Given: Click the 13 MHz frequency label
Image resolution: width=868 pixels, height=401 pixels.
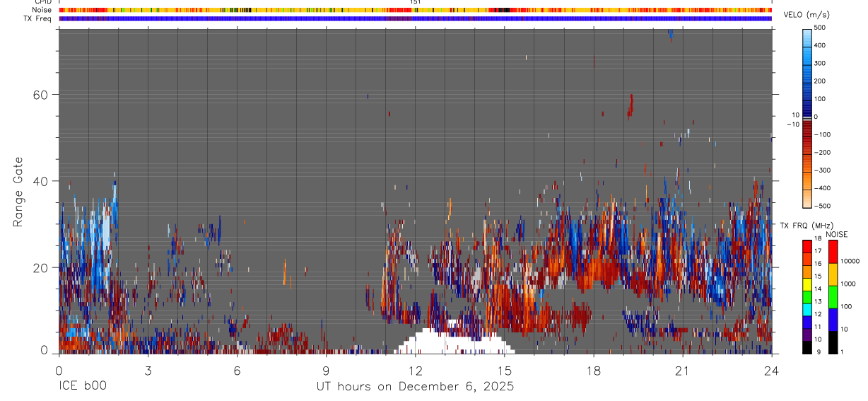Looking at the screenshot, I should click(x=817, y=303).
